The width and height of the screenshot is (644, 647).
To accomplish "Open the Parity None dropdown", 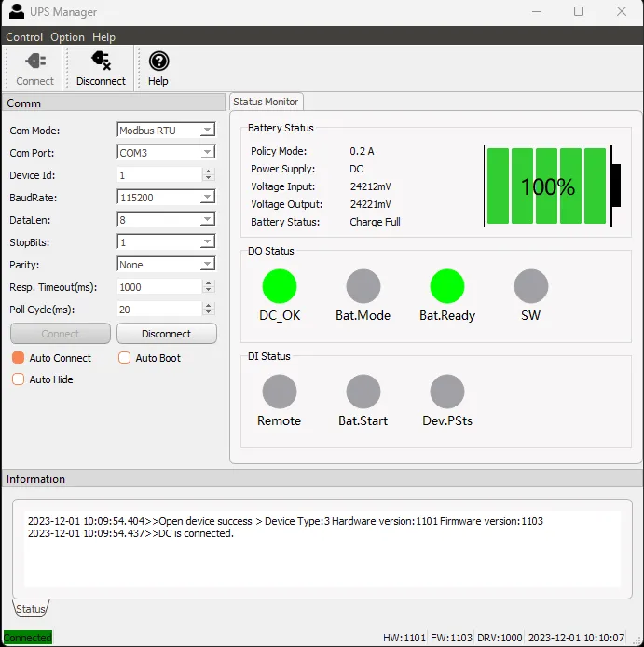I will 166,264.
